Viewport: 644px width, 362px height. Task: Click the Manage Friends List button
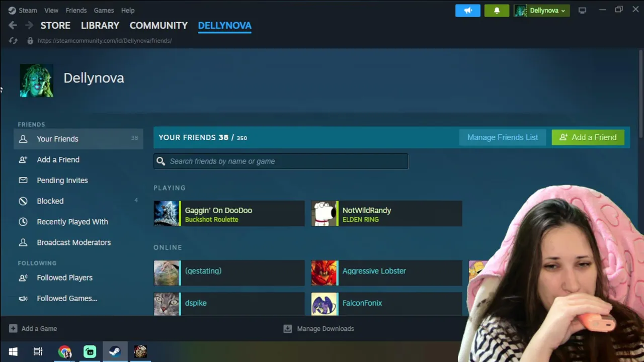(x=503, y=137)
